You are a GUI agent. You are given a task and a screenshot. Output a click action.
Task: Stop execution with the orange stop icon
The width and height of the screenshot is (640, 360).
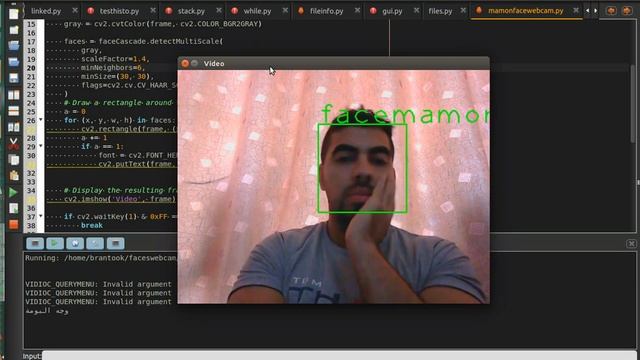[x=13, y=224]
